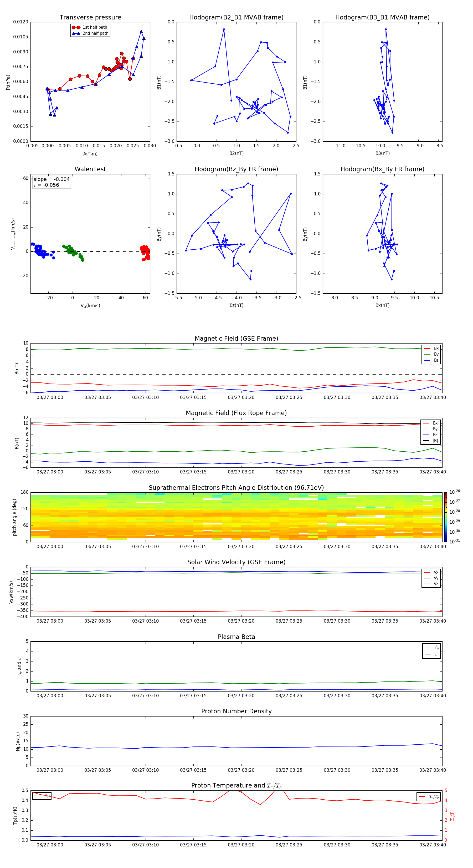
Task: Click the red Te/Tp right axis label
Action: click(452, 816)
